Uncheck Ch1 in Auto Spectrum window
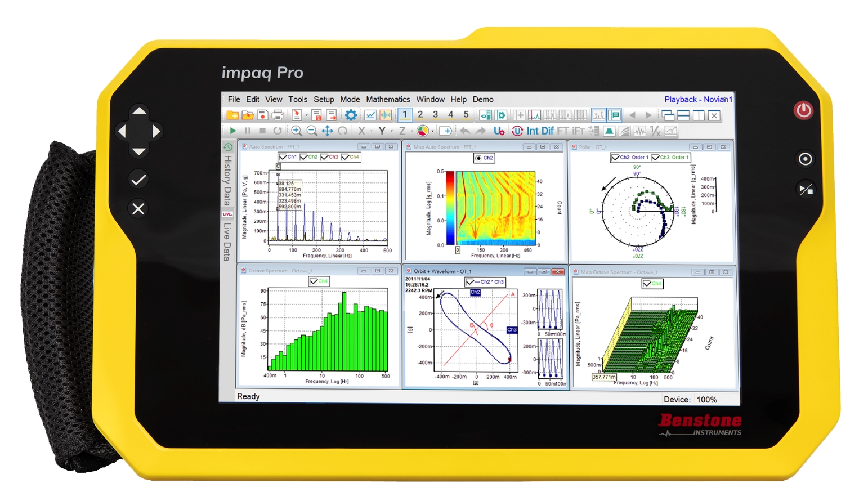Image resolution: width=868 pixels, height=492 pixels. 283,157
